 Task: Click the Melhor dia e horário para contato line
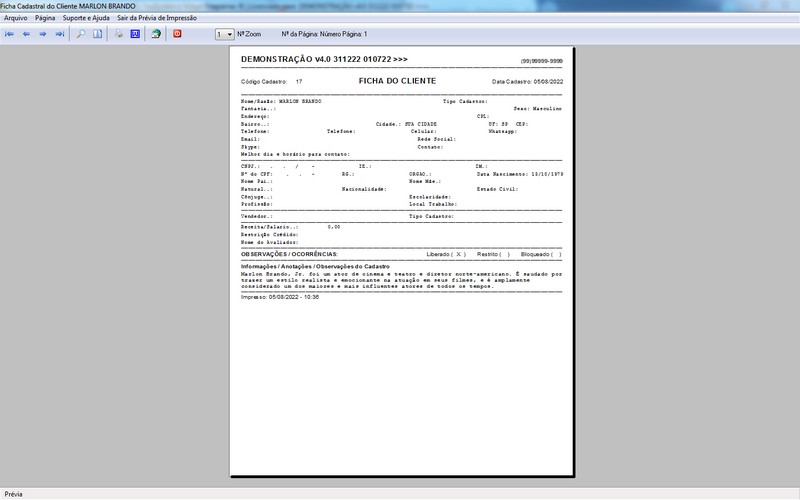pos(295,154)
